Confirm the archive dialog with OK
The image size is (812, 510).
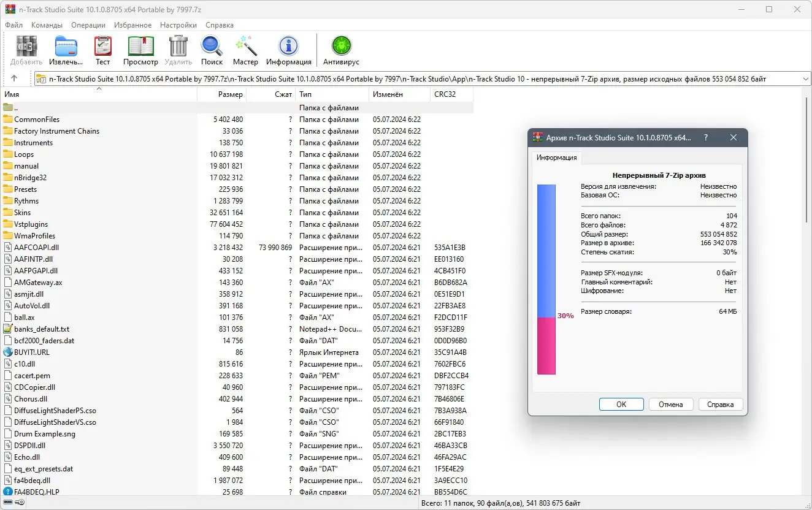pos(621,404)
